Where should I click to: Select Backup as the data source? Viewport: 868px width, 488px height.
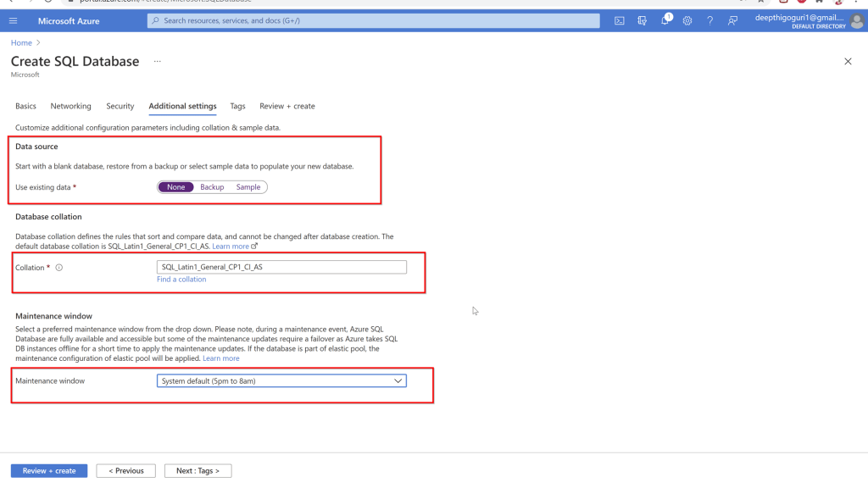click(212, 187)
